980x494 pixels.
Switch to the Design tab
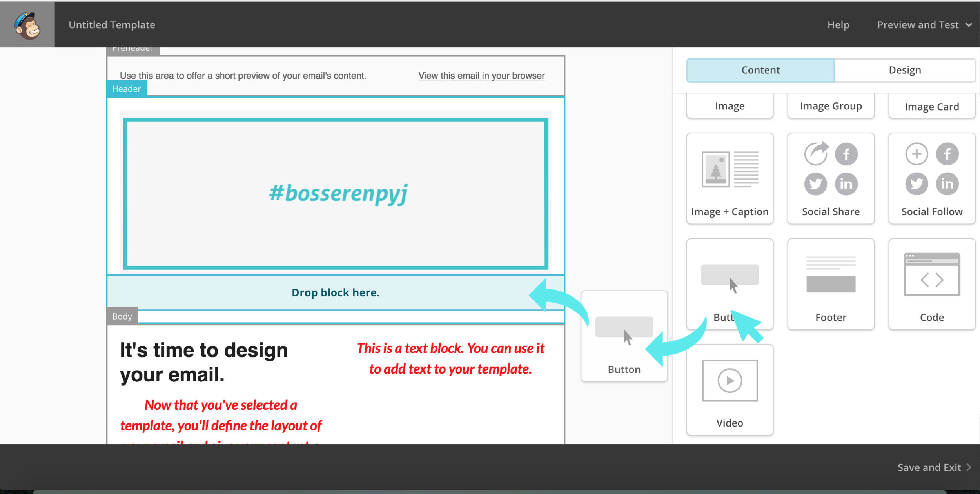(x=905, y=70)
